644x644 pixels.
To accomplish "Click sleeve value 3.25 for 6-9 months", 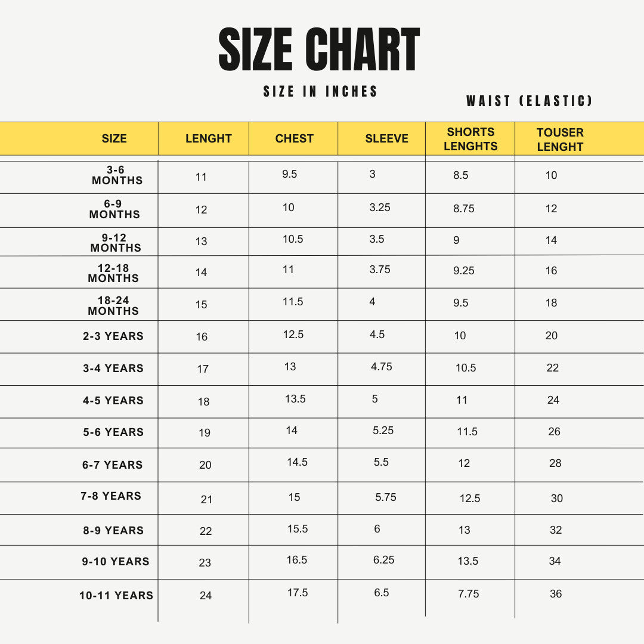I will click(380, 208).
